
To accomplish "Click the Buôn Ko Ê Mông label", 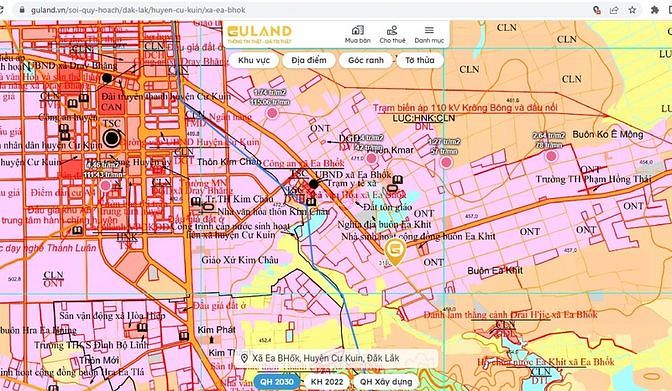I will click(x=608, y=134).
